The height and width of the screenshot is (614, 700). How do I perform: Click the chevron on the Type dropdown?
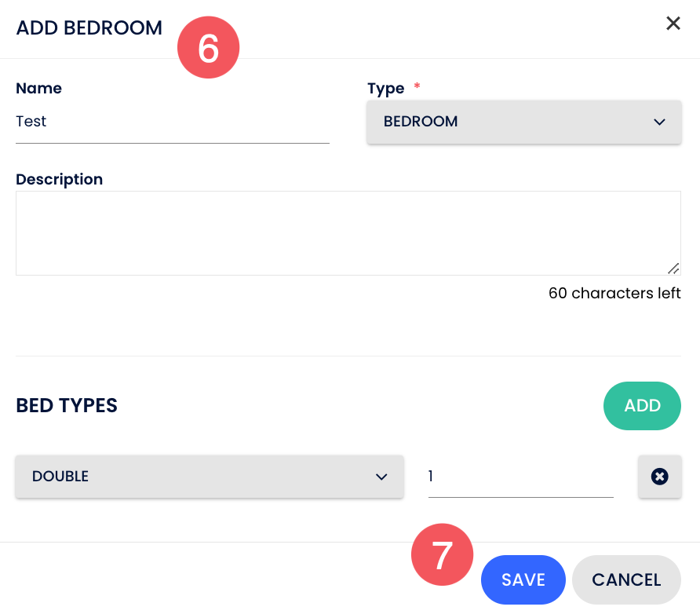click(x=659, y=122)
